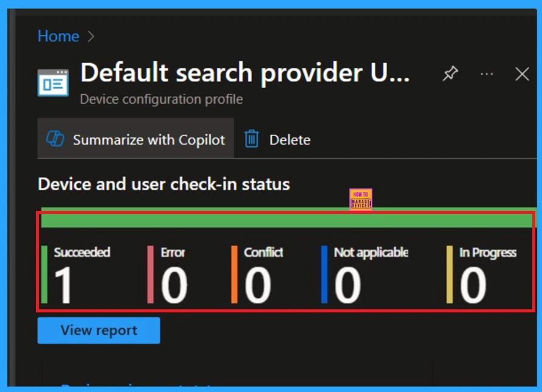The image size is (542, 392).
Task: Click the green Succeeded color bar
Action: tap(44, 275)
